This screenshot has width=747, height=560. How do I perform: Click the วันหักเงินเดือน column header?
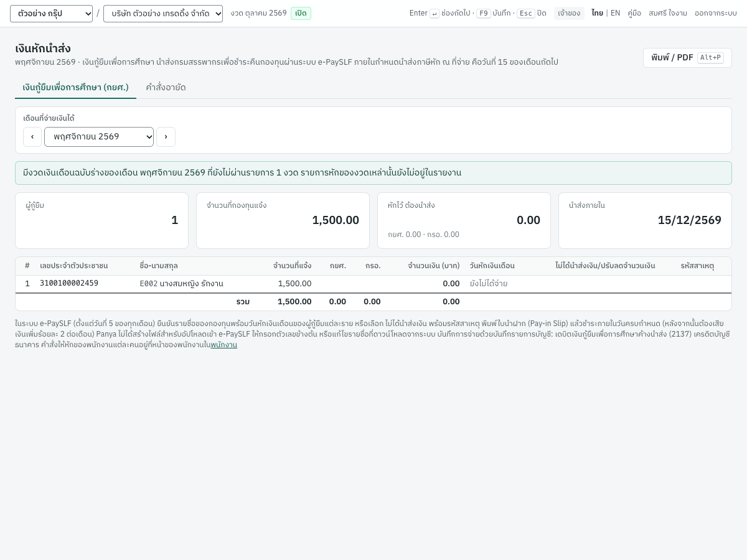coord(492,266)
